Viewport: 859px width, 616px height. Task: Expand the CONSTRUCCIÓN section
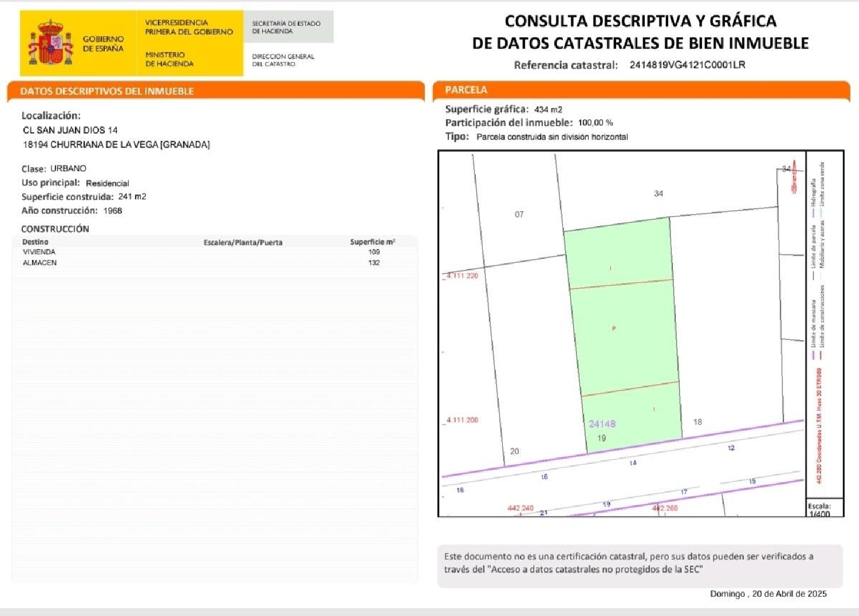pyautogui.click(x=54, y=228)
